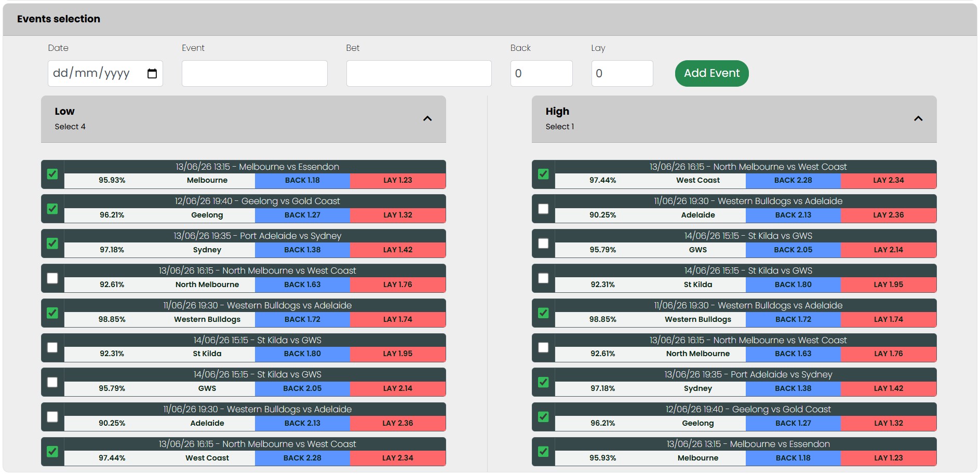Click BACK 1.38 in Low list
The width and height of the screenshot is (980, 474).
click(302, 250)
